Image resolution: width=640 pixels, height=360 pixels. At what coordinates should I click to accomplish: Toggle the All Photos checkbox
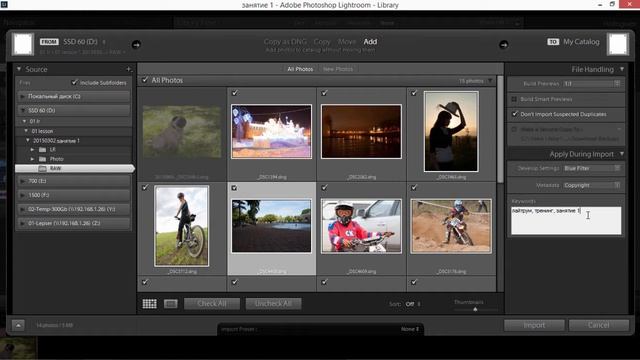145,80
